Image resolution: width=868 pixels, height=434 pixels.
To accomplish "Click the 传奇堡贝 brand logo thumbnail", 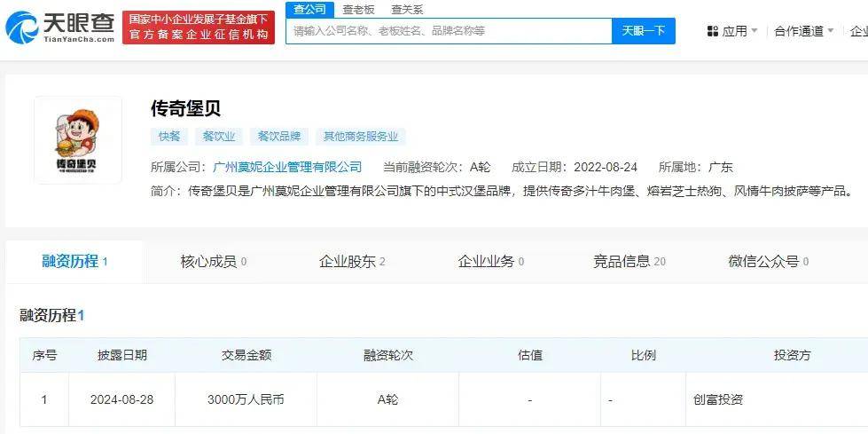I will tap(77, 140).
